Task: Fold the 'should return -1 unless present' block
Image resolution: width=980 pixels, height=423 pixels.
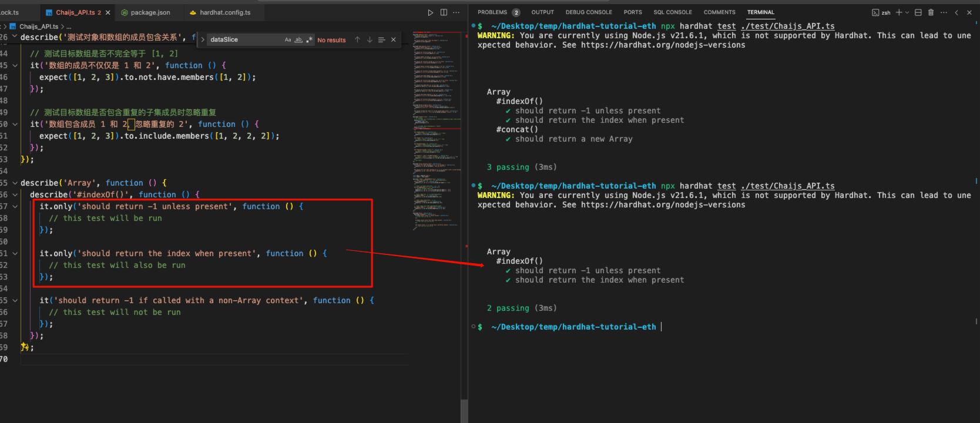Action: pyautogui.click(x=15, y=206)
